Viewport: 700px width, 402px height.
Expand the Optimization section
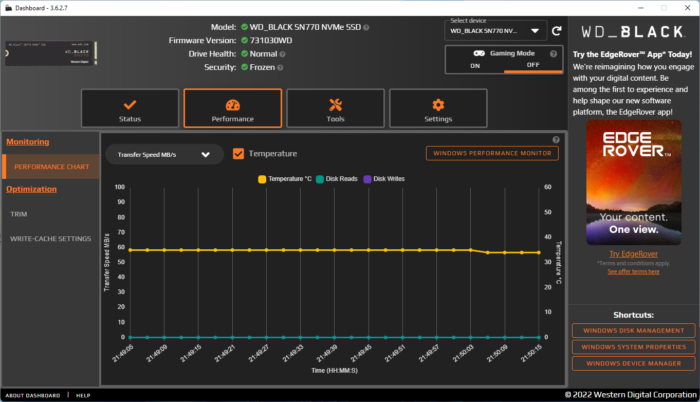pyautogui.click(x=31, y=189)
